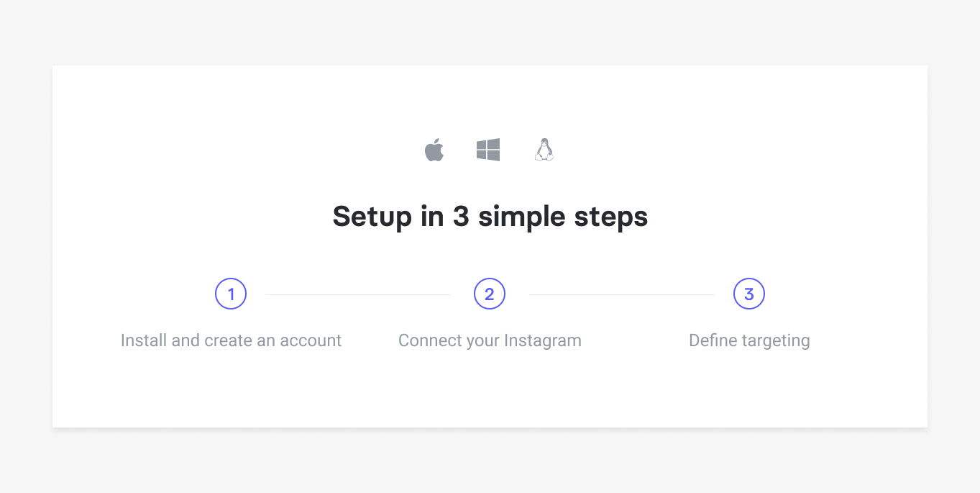Click the connector line between steps 2 and 3
The height and width of the screenshot is (493, 980).
(621, 294)
